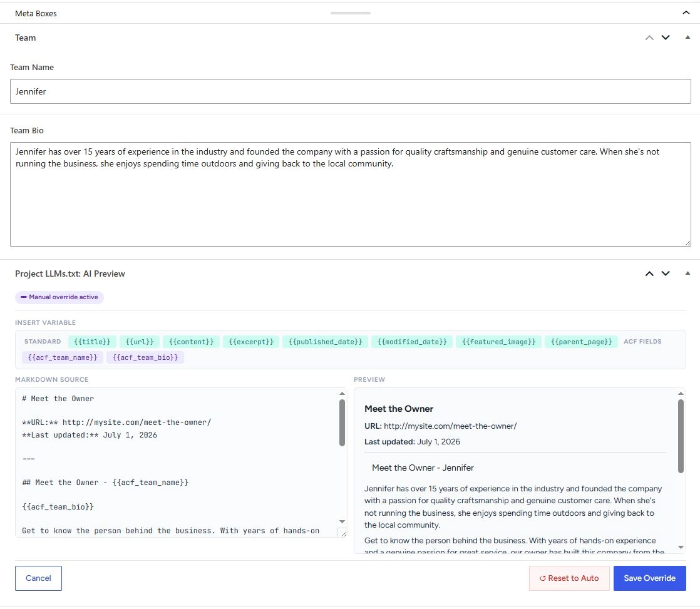Click the preview heading Meet the Owner
The image size is (700, 609).
pos(399,409)
